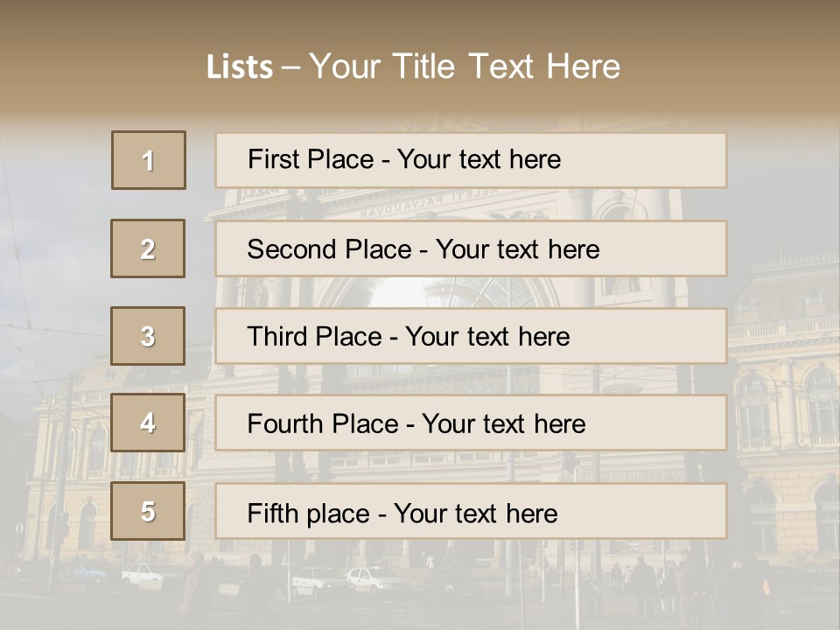840x630 pixels.
Task: Click the 'Fifth place' text box
Action: [471, 511]
